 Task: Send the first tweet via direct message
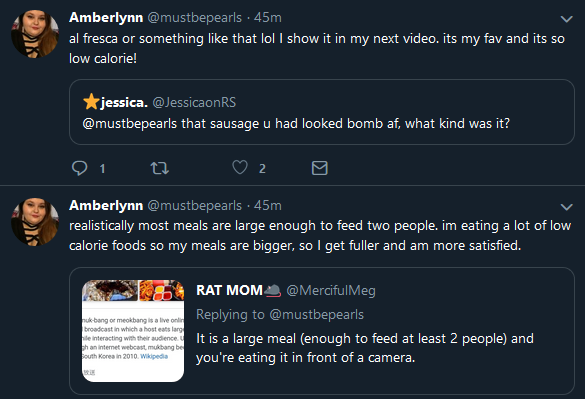pos(320,168)
